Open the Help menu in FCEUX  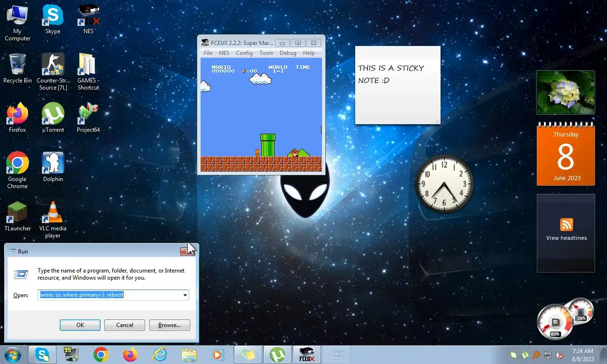309,53
